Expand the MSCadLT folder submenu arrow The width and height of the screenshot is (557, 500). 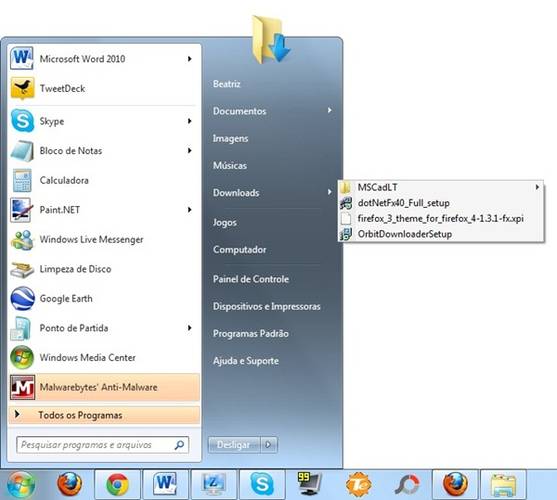tap(537, 187)
